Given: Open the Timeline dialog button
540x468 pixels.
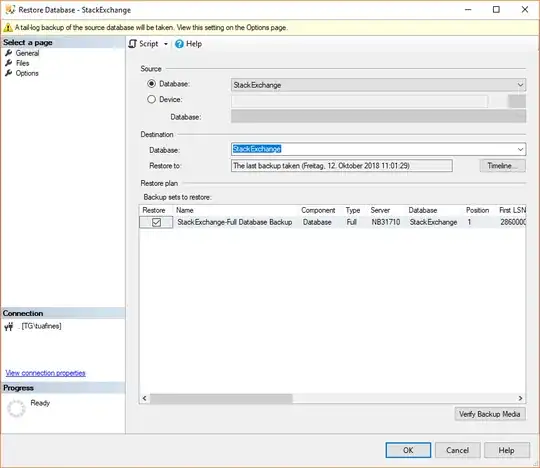Looking at the screenshot, I should [x=502, y=166].
